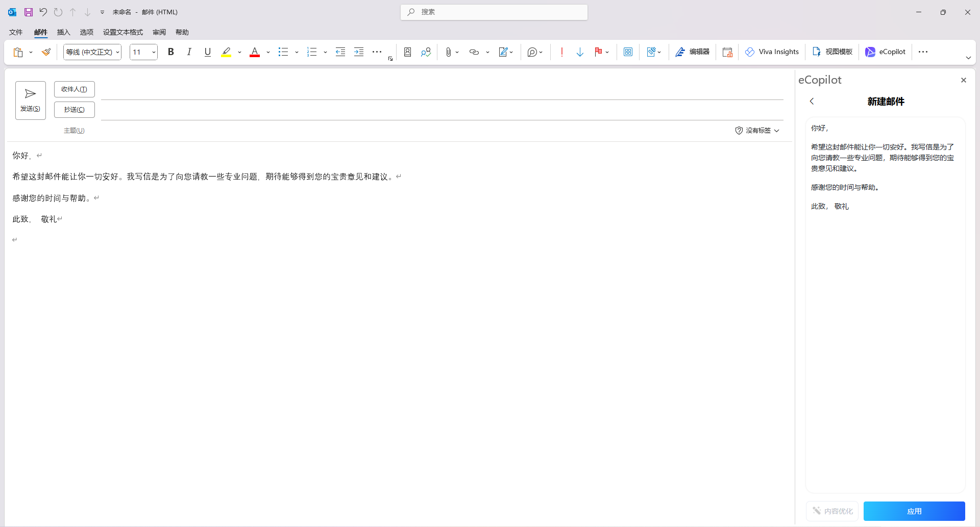Apply italic formatting to text

point(189,52)
